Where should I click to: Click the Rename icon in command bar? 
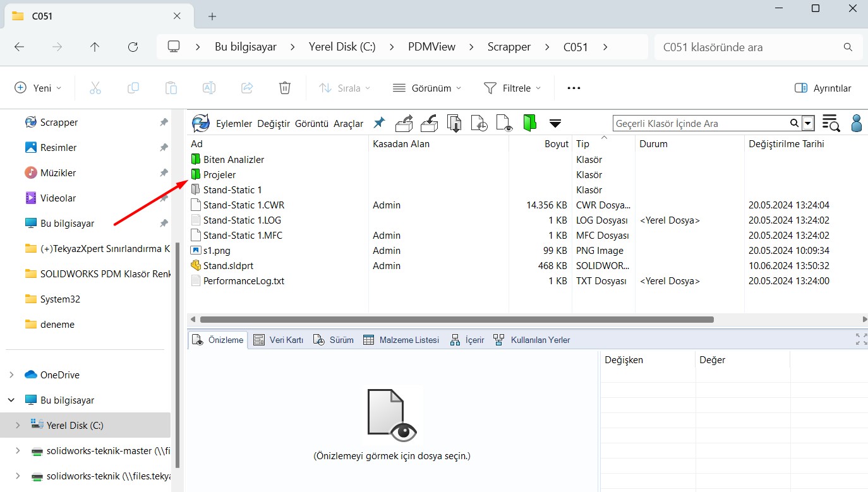pyautogui.click(x=209, y=88)
